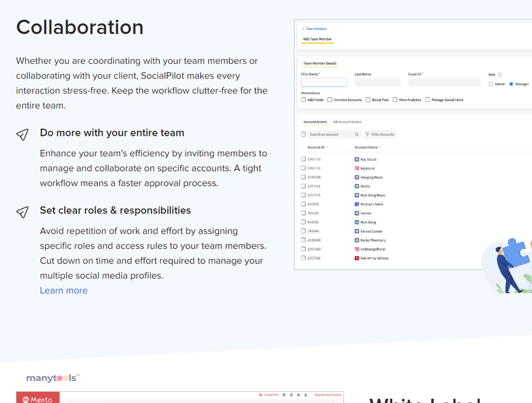This screenshot has height=403, width=532.
Task: Click into the Last Name field
Action: (377, 82)
